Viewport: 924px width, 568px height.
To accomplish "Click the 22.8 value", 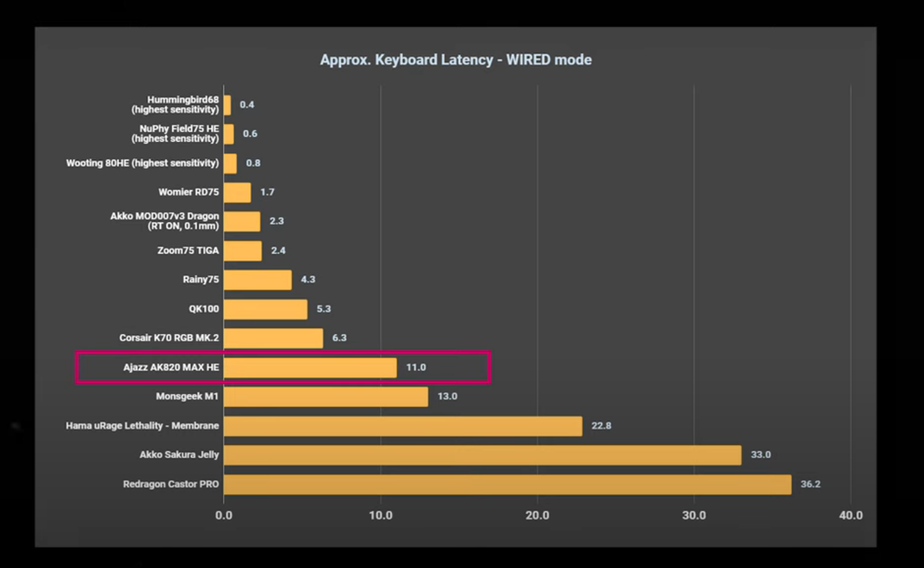I will coord(601,426).
